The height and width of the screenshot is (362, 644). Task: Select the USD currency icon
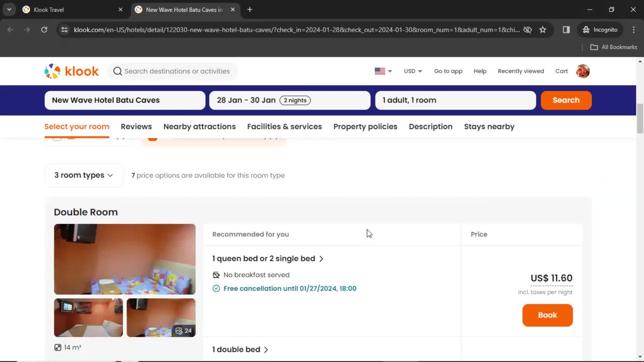(x=412, y=71)
